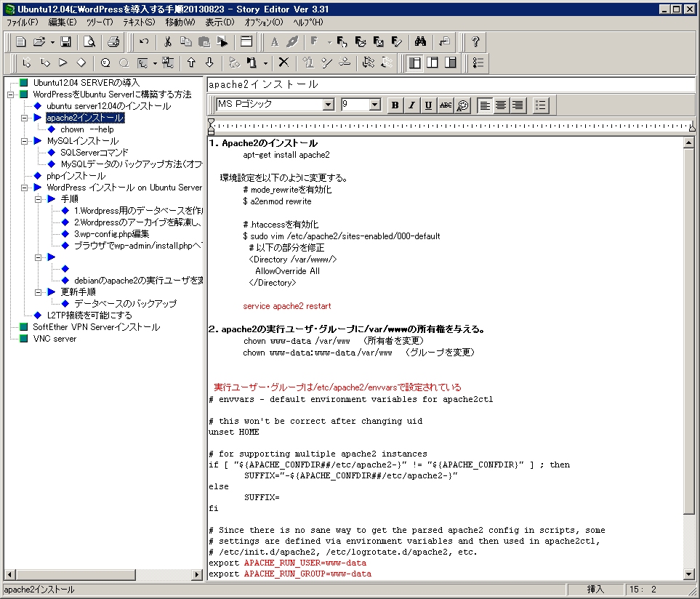This screenshot has width=700, height=599.
Task: Click the smiley face icon in toolbar
Action: point(105,63)
